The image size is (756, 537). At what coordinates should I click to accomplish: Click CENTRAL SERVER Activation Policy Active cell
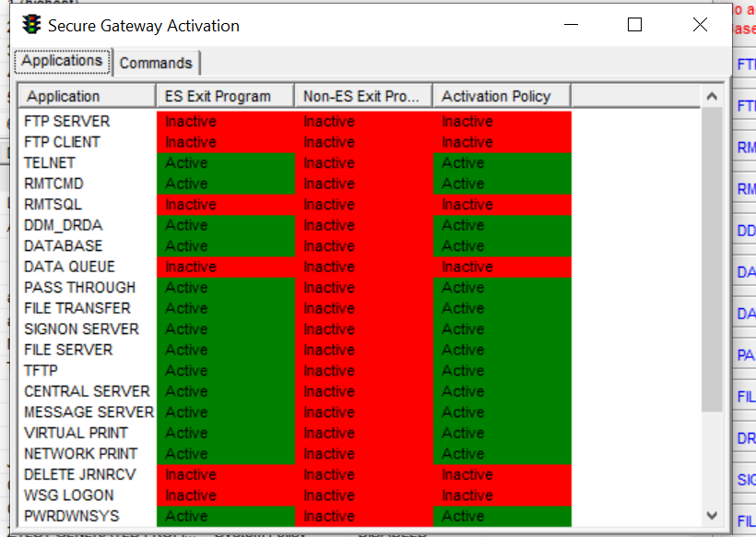(x=502, y=391)
